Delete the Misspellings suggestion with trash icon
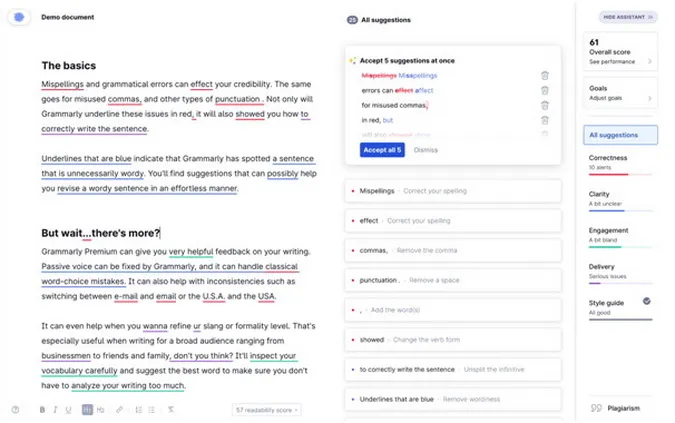The width and height of the screenshot is (675, 423). (x=545, y=76)
